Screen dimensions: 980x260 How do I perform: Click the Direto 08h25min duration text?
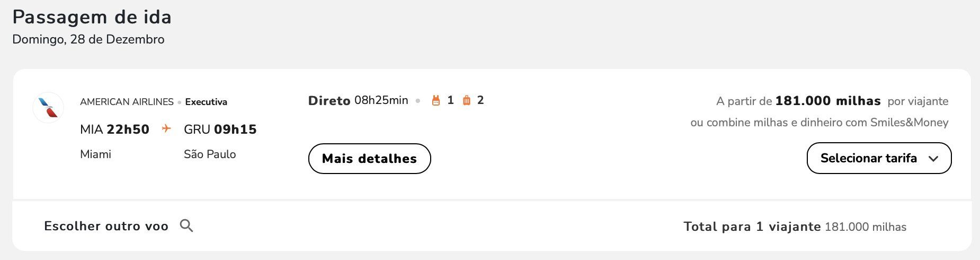(x=358, y=100)
